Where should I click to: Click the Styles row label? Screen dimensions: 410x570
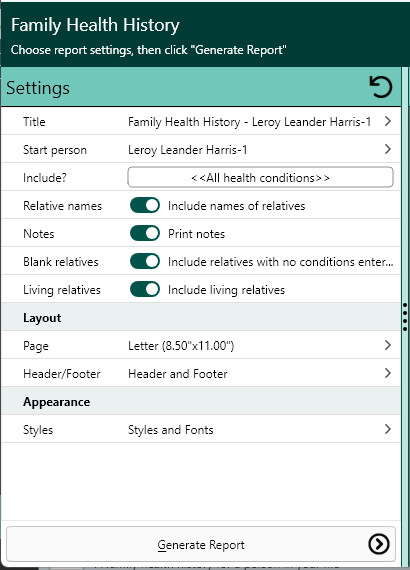pos(38,430)
